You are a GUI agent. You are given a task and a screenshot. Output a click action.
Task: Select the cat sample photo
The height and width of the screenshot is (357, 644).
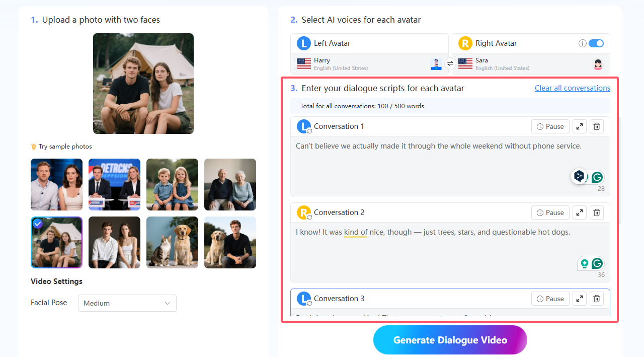(172, 242)
